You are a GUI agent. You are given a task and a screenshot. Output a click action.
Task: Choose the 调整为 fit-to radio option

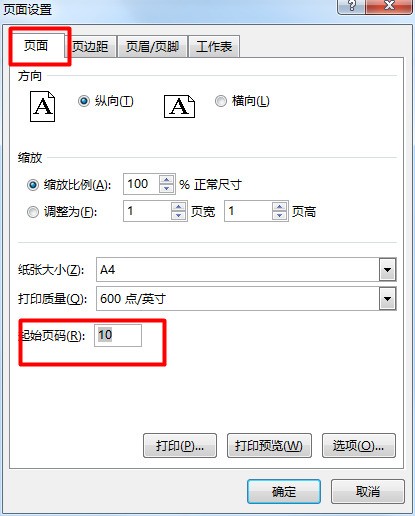click(33, 212)
